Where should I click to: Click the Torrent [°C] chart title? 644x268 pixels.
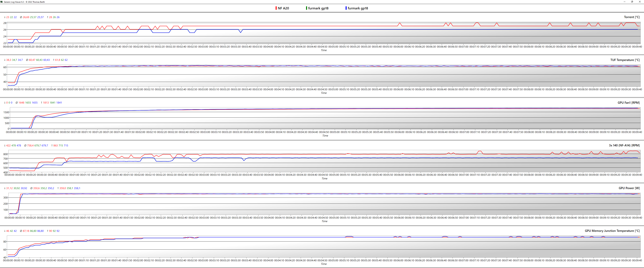tap(631, 17)
